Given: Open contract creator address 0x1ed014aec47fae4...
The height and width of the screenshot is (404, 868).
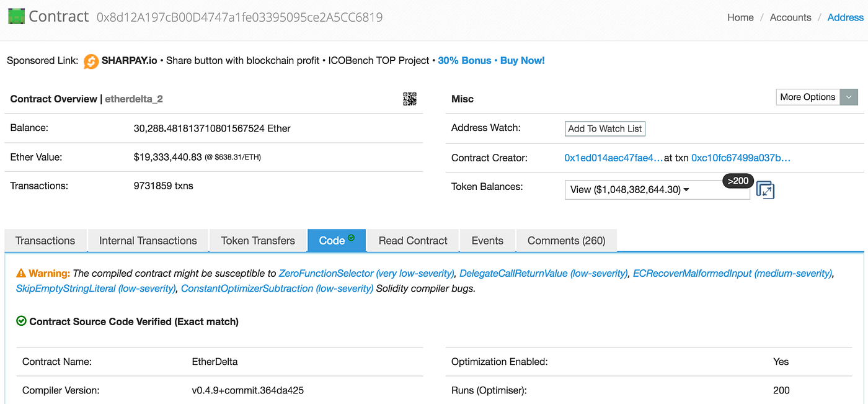Looking at the screenshot, I should [614, 158].
